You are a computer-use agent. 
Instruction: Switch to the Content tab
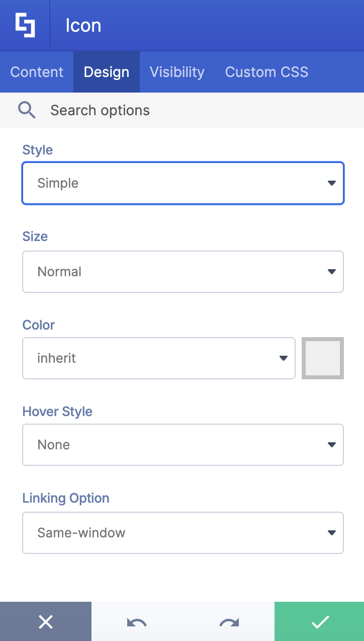pyautogui.click(x=37, y=71)
